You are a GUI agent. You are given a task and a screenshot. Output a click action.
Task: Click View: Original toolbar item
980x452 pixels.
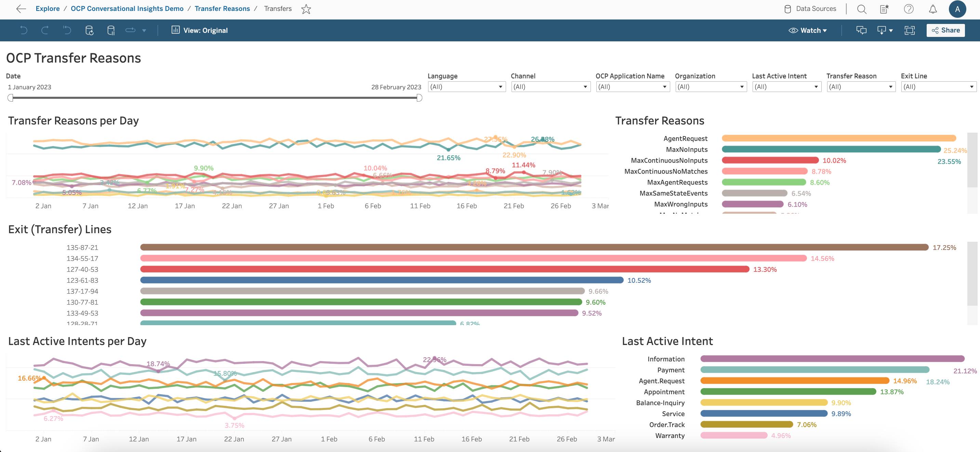point(200,30)
